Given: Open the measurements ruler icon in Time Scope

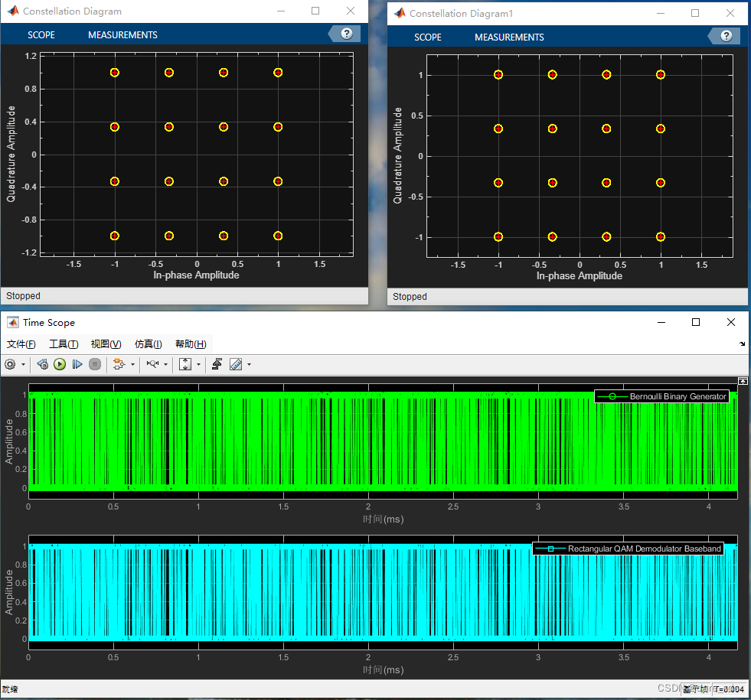Looking at the screenshot, I should coord(234,364).
